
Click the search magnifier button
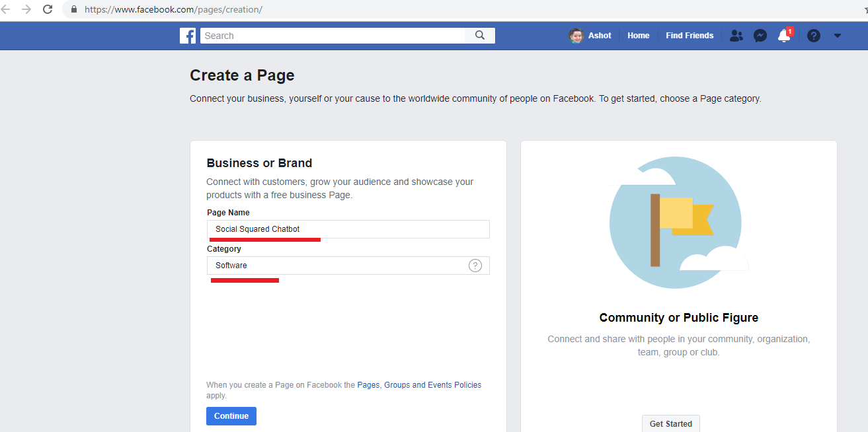(x=480, y=36)
